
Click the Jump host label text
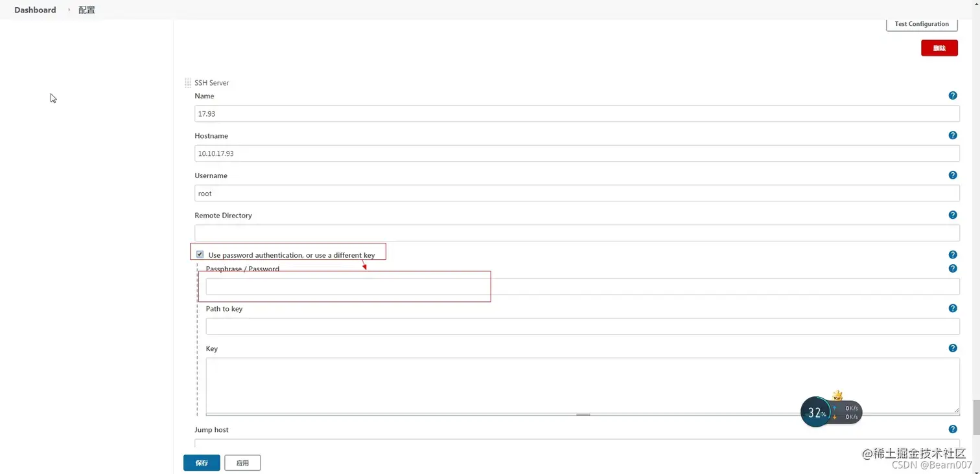click(x=211, y=430)
